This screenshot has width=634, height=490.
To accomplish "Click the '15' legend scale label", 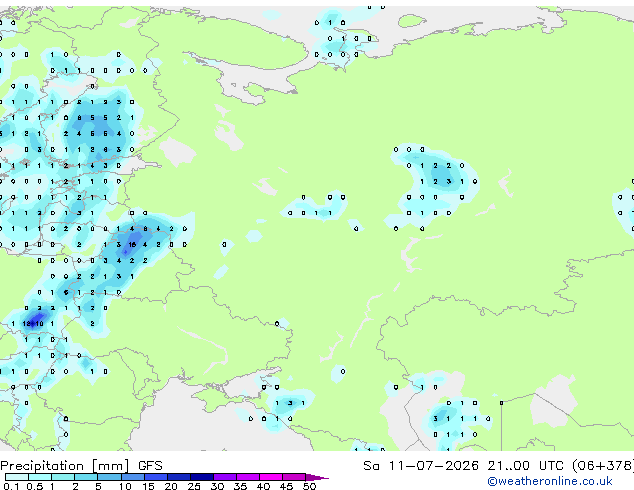I will [x=148, y=486].
